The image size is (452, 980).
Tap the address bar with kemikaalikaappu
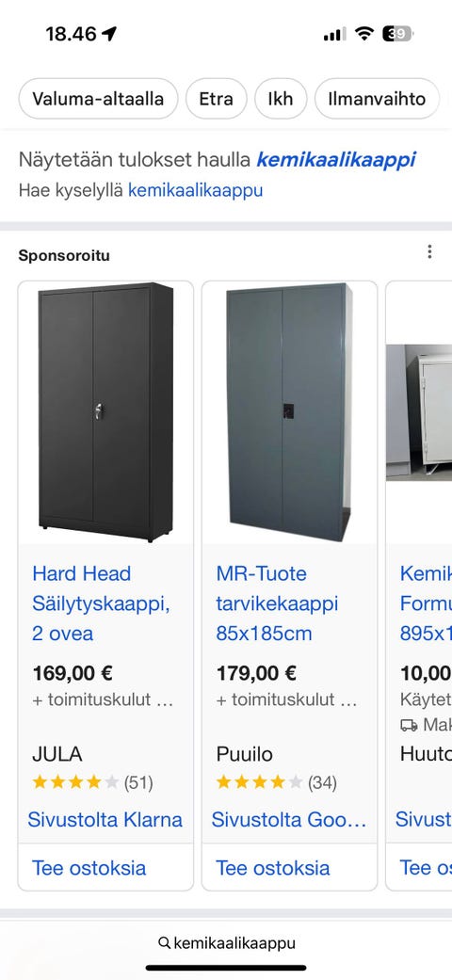pyautogui.click(x=226, y=942)
